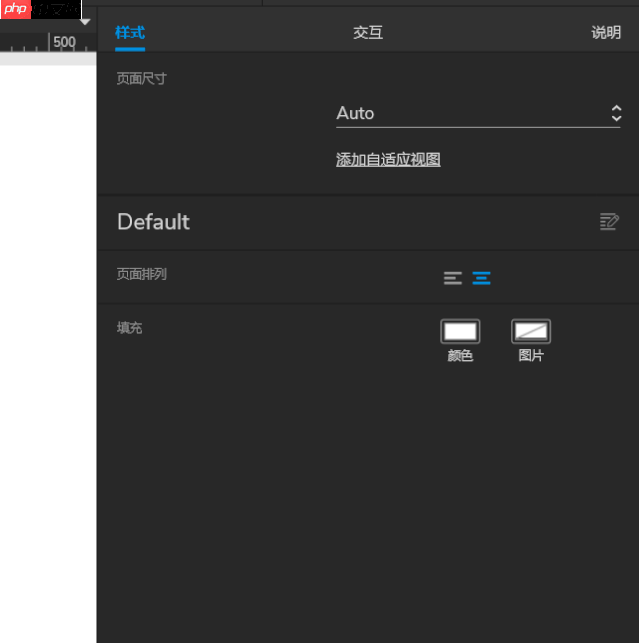The height and width of the screenshot is (643, 639).
Task: Open the fill 颜色 color swatch
Action: coord(460,331)
